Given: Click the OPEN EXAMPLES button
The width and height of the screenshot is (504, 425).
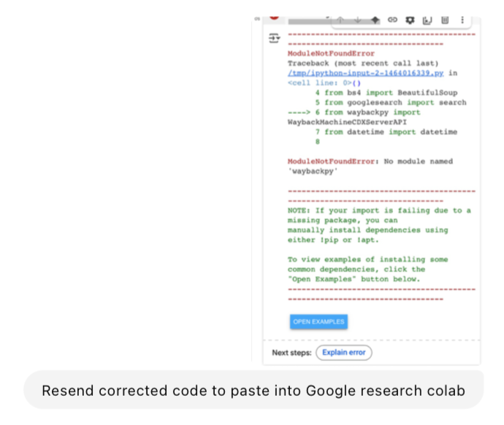Looking at the screenshot, I should [318, 321].
